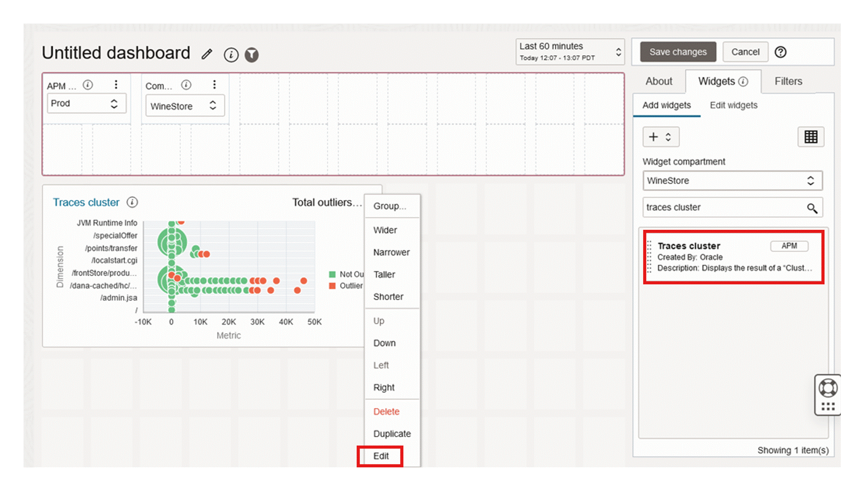Screen dimensions: 868x488
Task: Click the search magnifier icon
Action: pyautogui.click(x=812, y=208)
